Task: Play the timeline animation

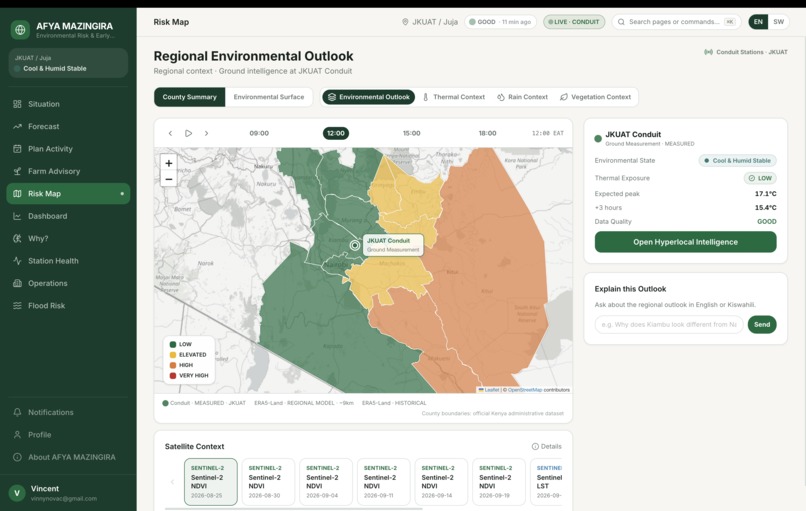Action: pyautogui.click(x=189, y=134)
